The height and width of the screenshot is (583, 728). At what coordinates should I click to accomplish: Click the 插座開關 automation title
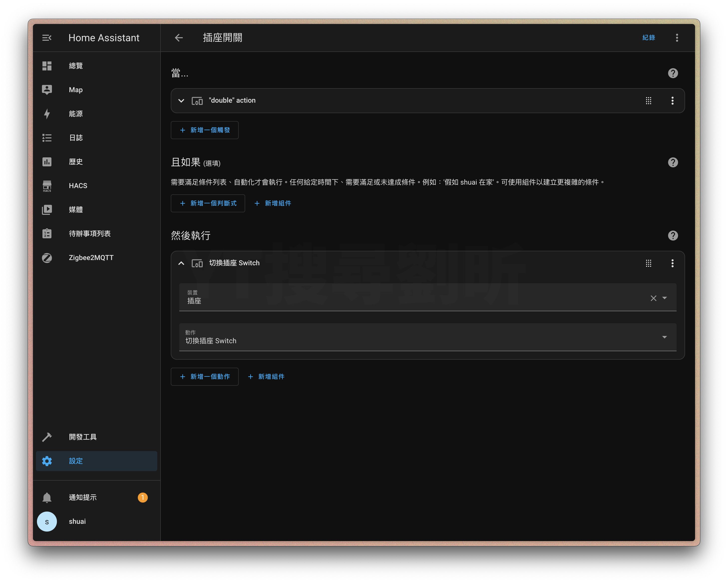point(222,38)
